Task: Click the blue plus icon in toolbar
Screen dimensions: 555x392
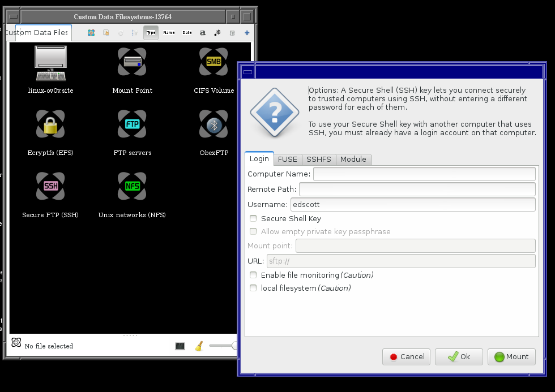Action: 247,33
